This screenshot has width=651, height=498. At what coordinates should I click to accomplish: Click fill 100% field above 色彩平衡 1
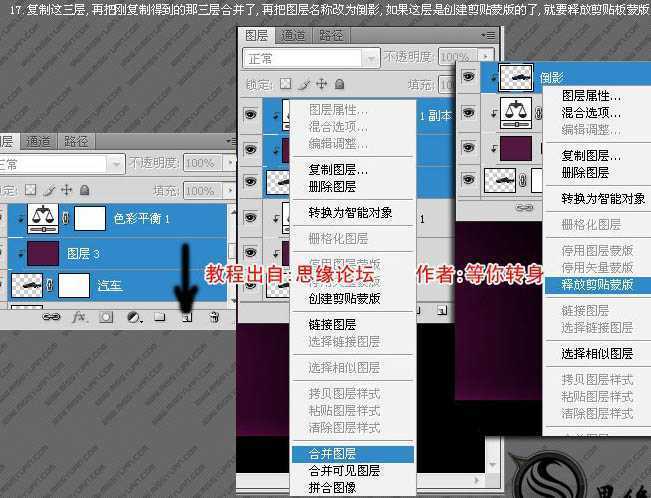click(204, 191)
